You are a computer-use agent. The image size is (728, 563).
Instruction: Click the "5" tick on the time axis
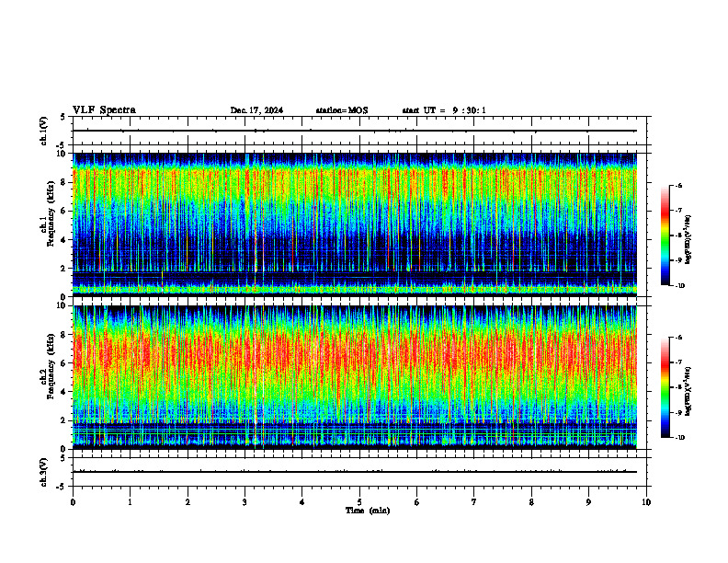[359, 502]
